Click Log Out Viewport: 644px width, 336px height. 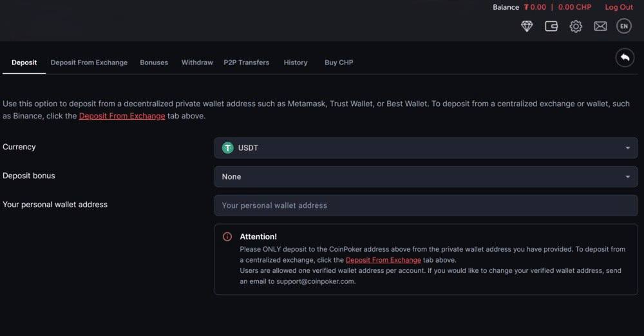[x=618, y=7]
